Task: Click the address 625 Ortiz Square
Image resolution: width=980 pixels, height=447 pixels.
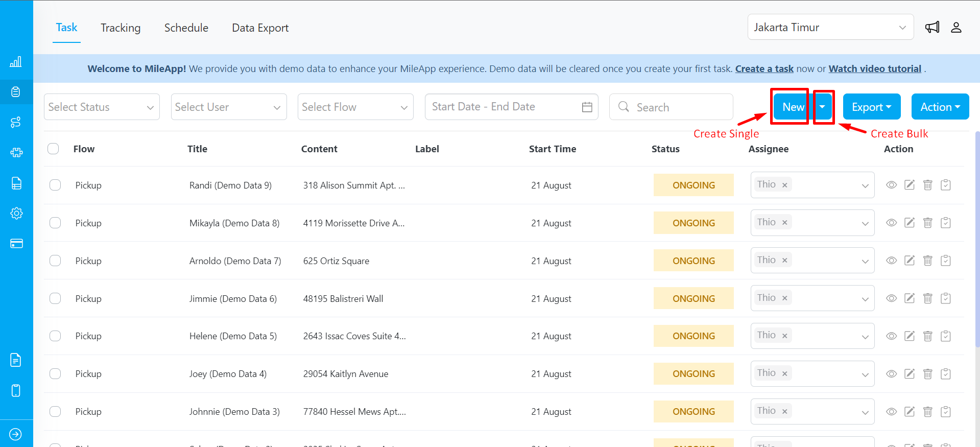Action: pos(336,261)
